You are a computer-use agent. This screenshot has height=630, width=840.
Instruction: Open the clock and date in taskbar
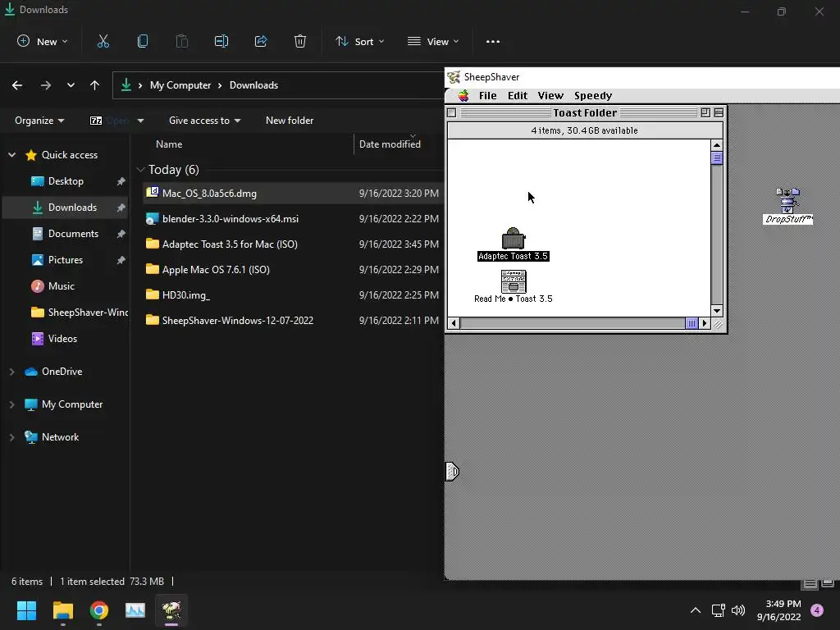click(x=779, y=610)
